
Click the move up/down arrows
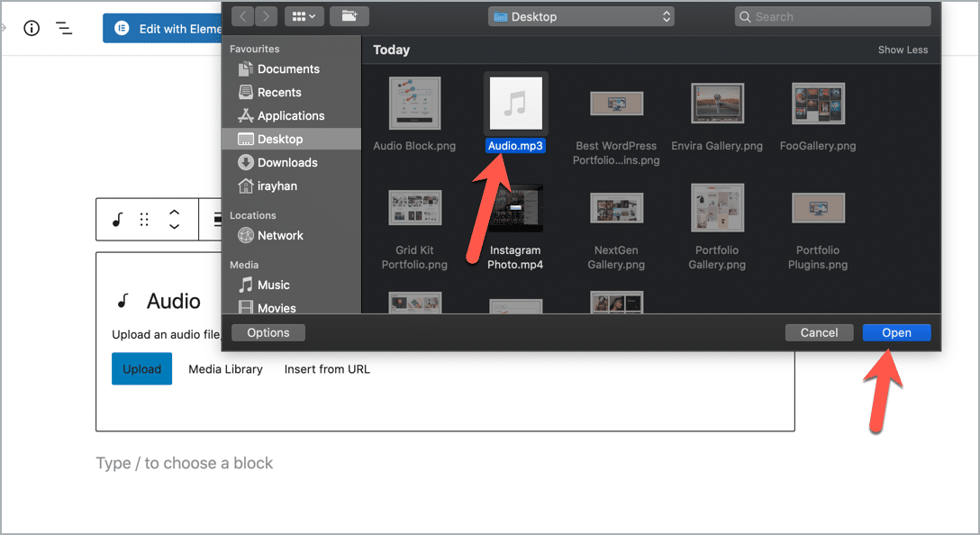175,220
